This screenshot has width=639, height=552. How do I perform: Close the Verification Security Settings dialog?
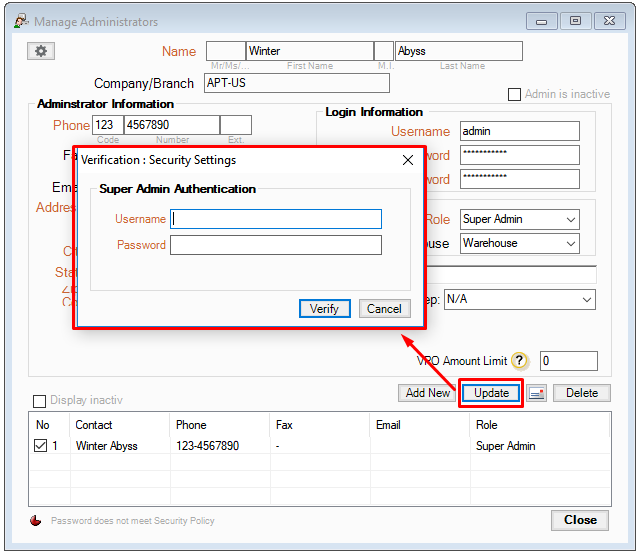point(408,160)
